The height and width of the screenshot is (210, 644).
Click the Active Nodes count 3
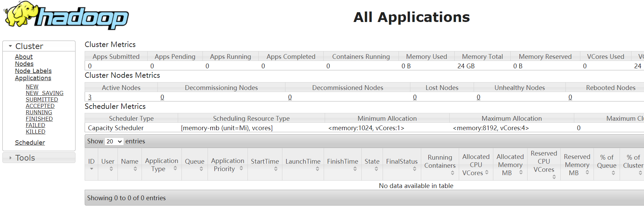click(x=90, y=97)
